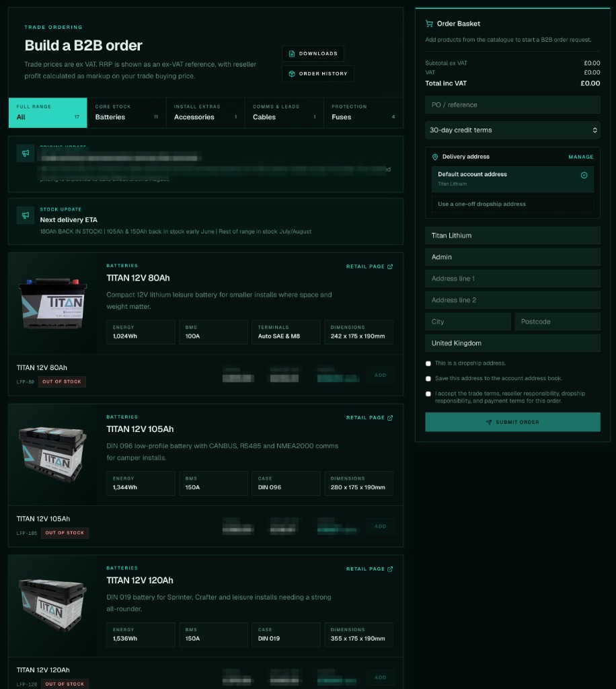616x689 pixels.
Task: Click the '355 x 175 x 190mm' dimensions value
Action: click(358, 639)
